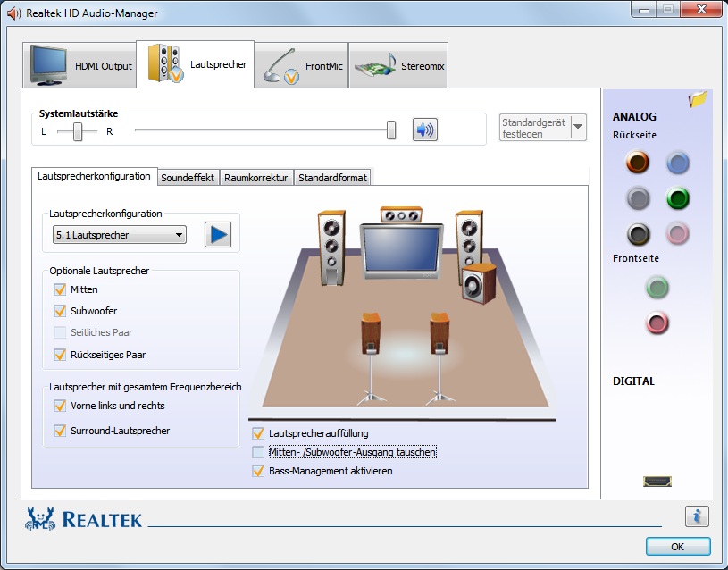Viewport: 728px width, 570px height.
Task: Click the front right speaker in room
Action: coord(469,238)
